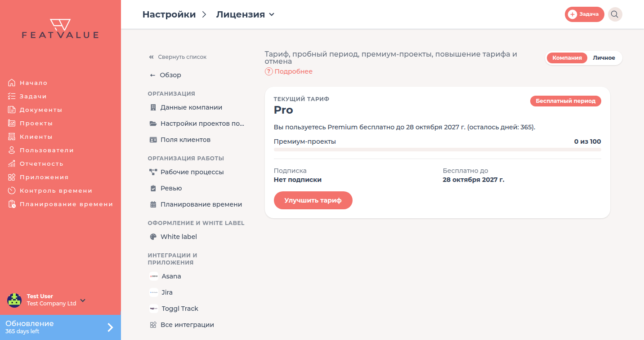Click the Пользователи person icon
Viewport: 644px width, 340px height.
pos(12,150)
